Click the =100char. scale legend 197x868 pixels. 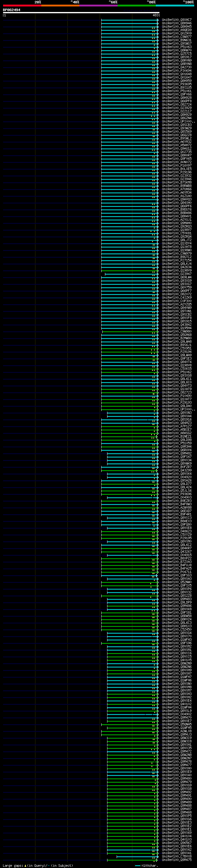pos(149,865)
